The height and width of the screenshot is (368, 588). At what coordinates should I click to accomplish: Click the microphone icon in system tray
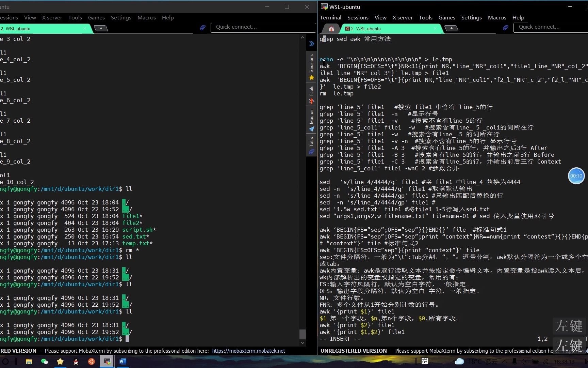(x=514, y=362)
